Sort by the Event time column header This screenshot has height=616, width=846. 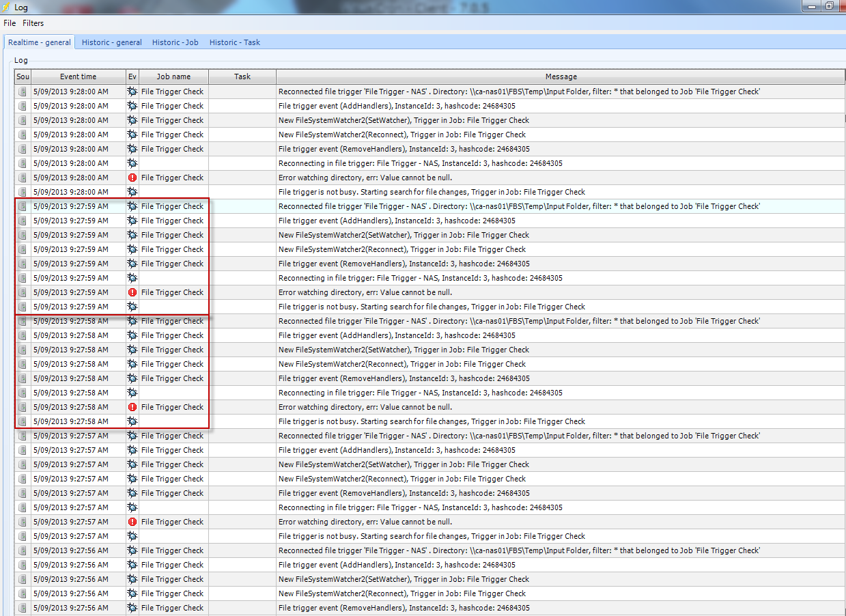click(x=78, y=76)
